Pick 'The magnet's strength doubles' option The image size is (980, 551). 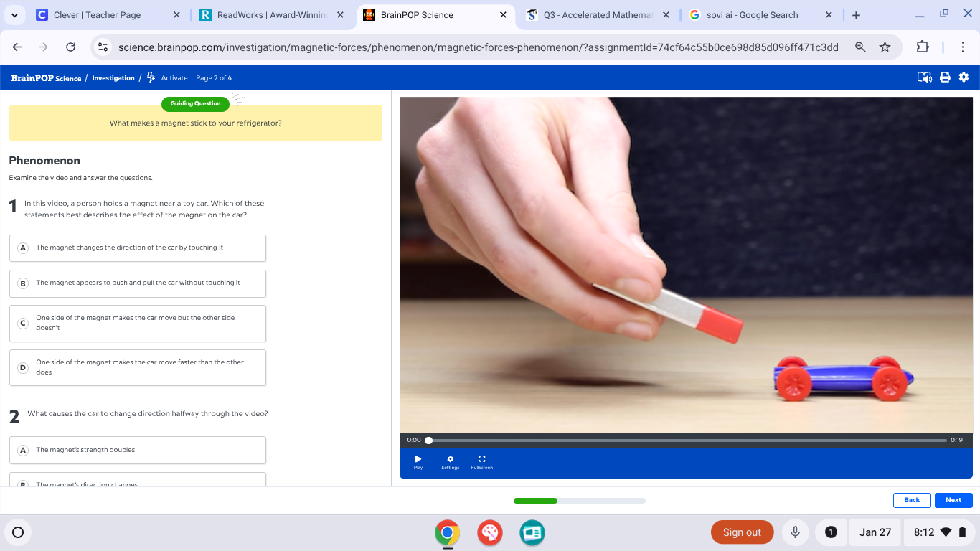[x=138, y=450]
